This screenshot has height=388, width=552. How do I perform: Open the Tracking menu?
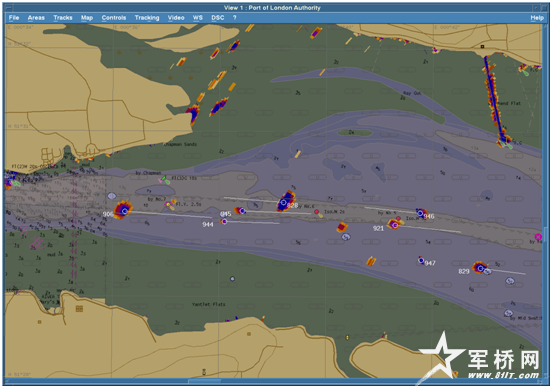pos(147,18)
